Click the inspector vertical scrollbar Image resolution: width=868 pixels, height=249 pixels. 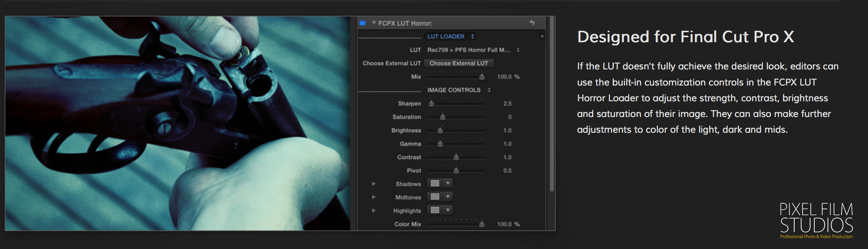tap(552, 104)
